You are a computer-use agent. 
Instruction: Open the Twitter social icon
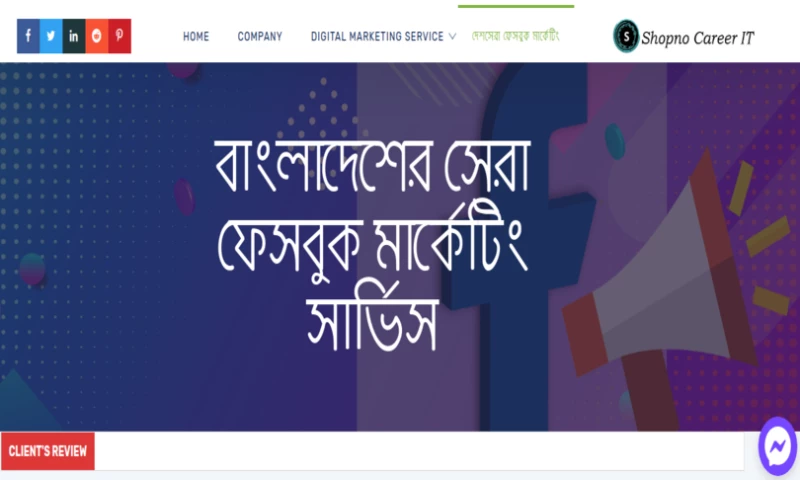click(51, 36)
